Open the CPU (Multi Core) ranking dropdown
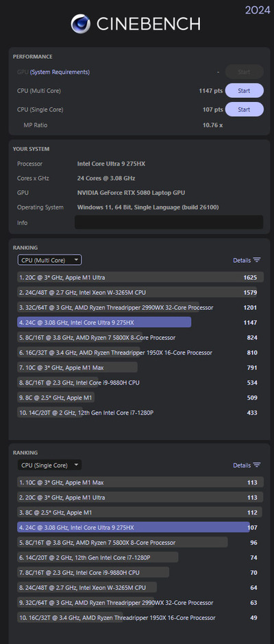 49,260
